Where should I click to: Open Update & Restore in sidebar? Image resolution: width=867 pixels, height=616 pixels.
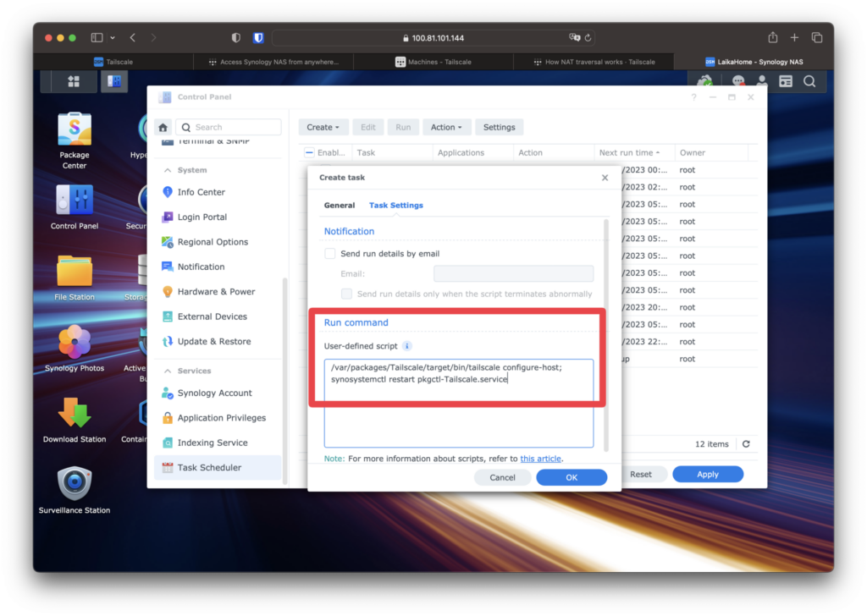tap(218, 342)
